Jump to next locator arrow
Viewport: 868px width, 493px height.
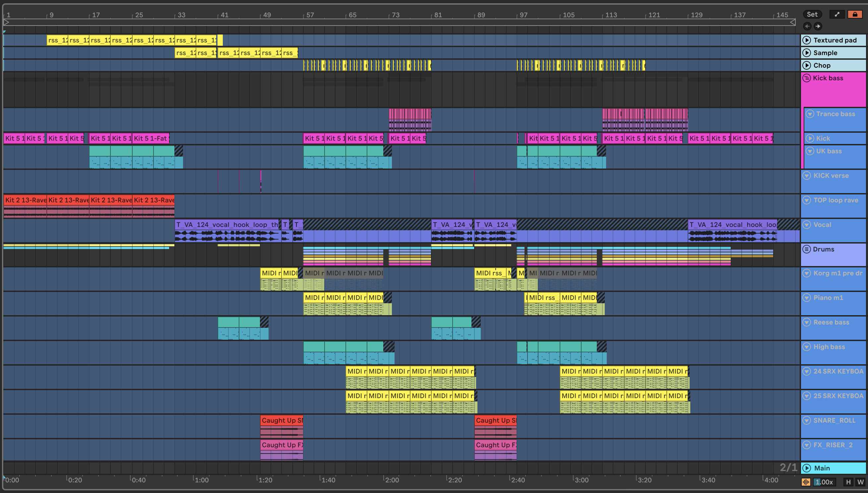(x=818, y=26)
